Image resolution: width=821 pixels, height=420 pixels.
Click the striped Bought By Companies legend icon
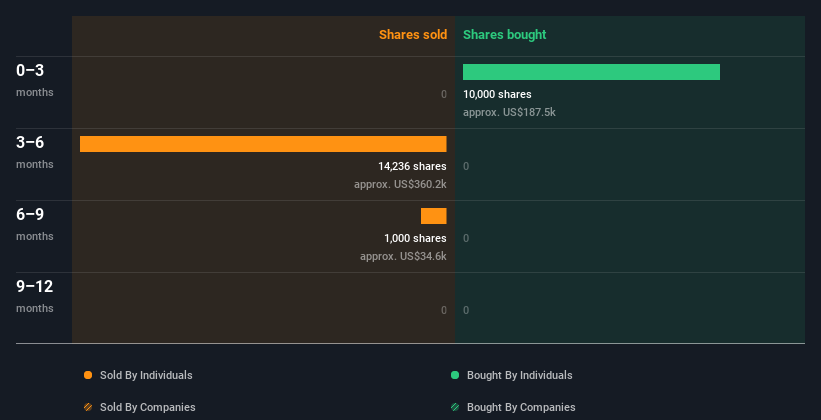pyautogui.click(x=455, y=407)
